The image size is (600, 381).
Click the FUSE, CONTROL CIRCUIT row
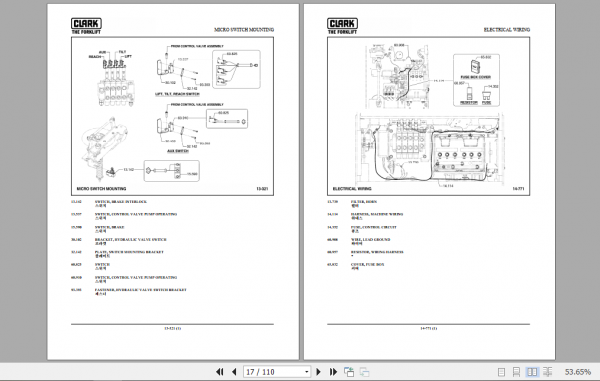pyautogui.click(x=362, y=229)
